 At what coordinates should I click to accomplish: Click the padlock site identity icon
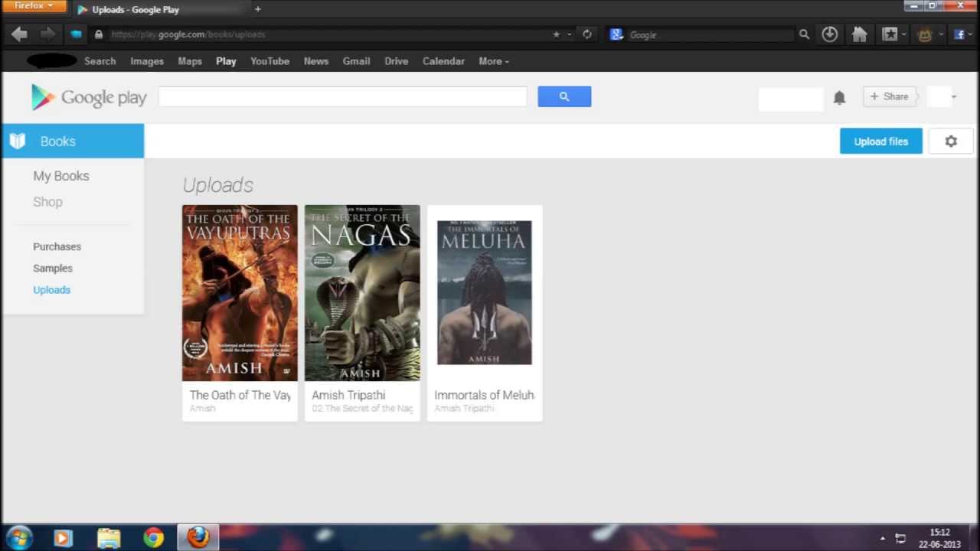click(x=99, y=34)
